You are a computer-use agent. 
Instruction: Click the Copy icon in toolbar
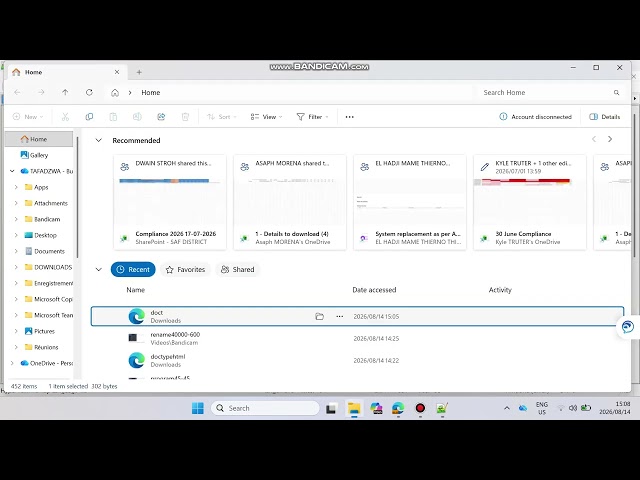click(x=89, y=117)
